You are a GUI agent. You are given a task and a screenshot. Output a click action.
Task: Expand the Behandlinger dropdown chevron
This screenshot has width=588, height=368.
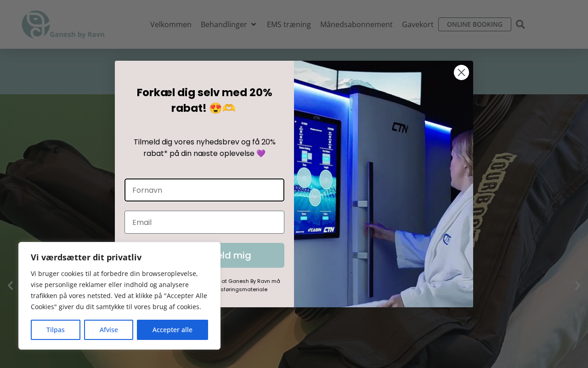pos(254,24)
